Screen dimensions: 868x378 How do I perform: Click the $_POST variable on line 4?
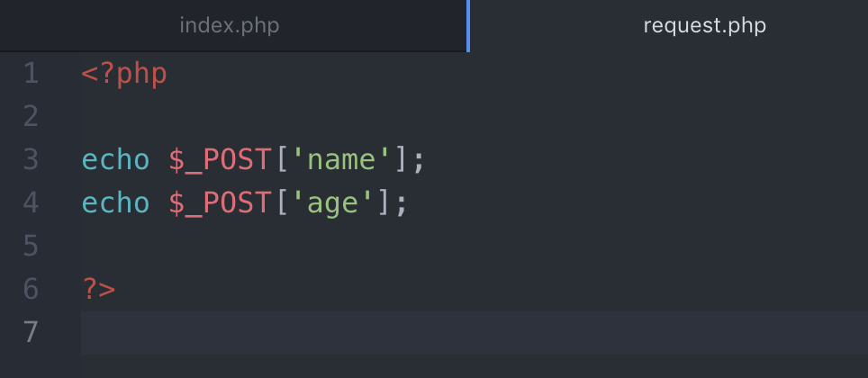pyautogui.click(x=220, y=203)
